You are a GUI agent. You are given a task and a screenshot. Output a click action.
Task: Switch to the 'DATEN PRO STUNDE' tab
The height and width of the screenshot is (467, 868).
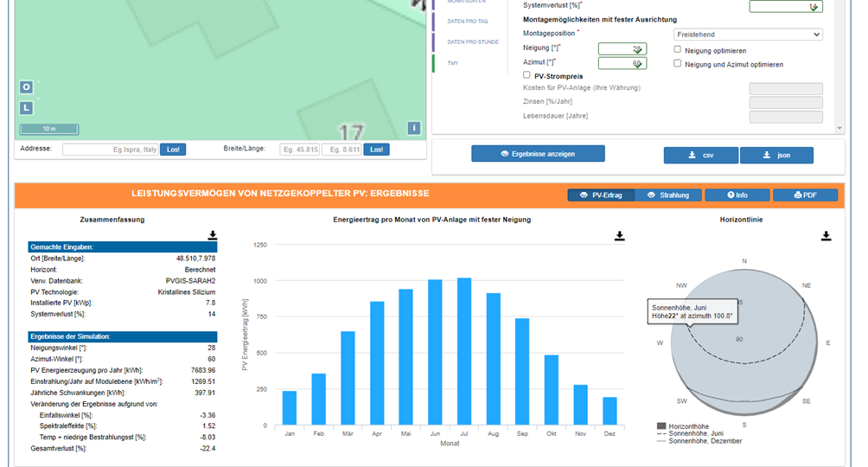472,42
